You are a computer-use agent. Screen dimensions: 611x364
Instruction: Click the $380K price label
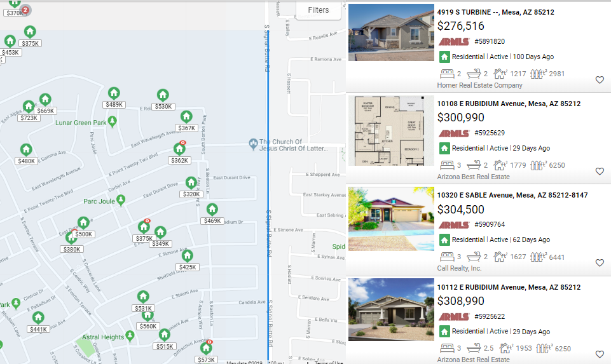click(x=72, y=249)
